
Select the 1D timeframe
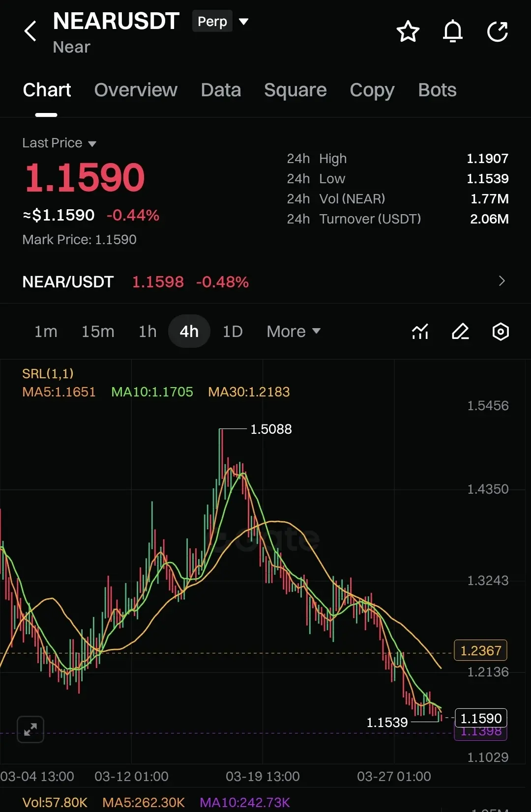[233, 332]
